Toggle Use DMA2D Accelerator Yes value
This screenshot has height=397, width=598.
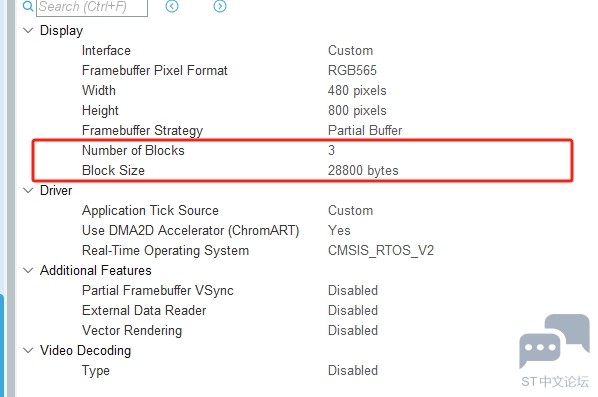point(339,230)
